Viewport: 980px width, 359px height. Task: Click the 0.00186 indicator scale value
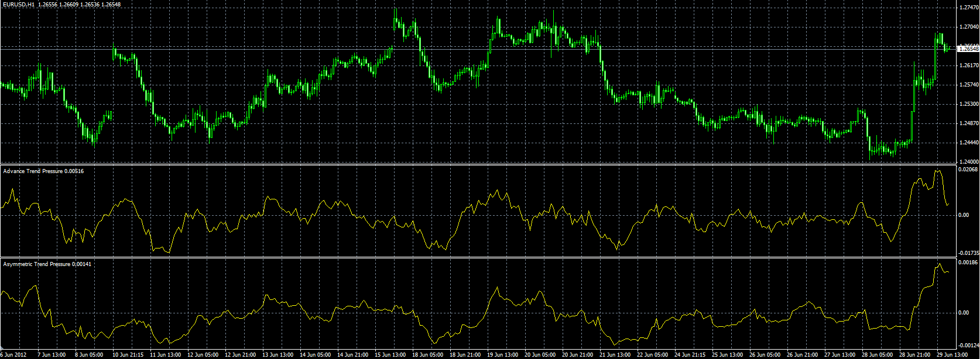pyautogui.click(x=968, y=263)
